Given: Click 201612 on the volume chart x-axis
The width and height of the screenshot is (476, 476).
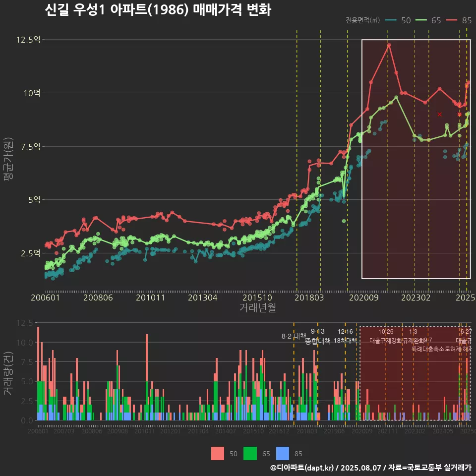Looking at the screenshot, I should (279, 431).
